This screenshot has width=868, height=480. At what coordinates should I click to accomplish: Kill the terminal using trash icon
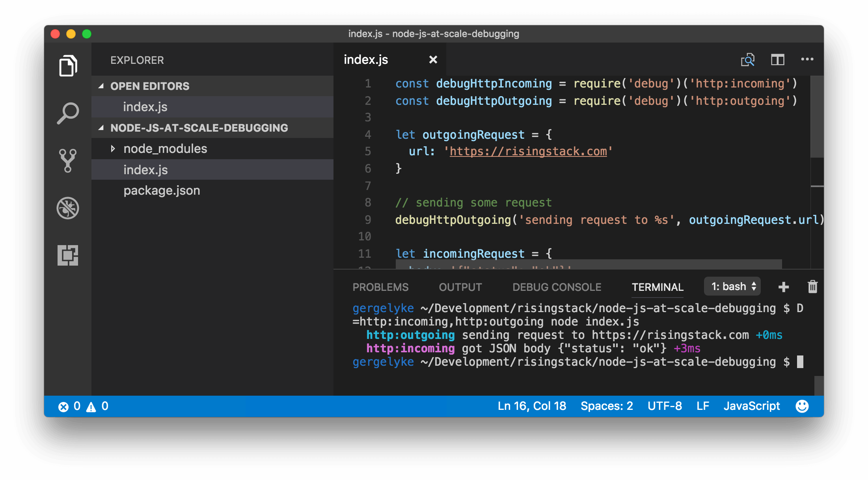(812, 287)
